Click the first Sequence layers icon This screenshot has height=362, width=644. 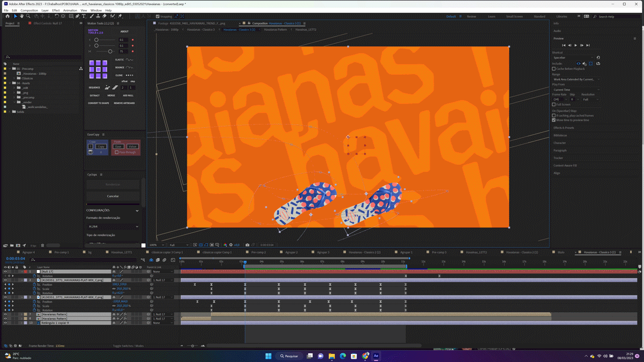coord(107,88)
